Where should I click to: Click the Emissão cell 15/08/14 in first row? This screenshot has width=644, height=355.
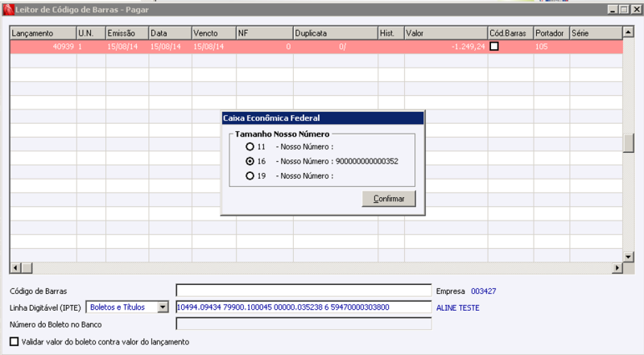click(x=127, y=47)
